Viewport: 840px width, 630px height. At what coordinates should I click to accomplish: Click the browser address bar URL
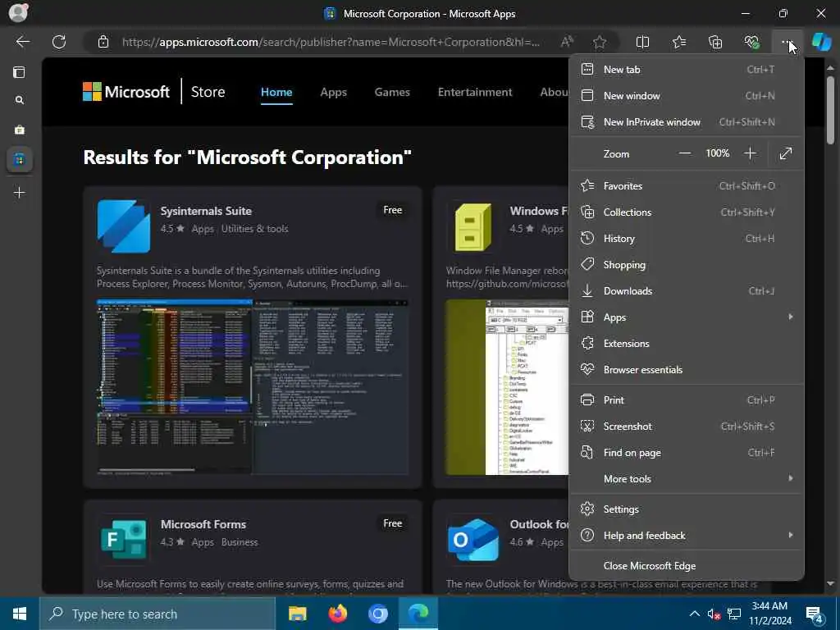(331, 42)
